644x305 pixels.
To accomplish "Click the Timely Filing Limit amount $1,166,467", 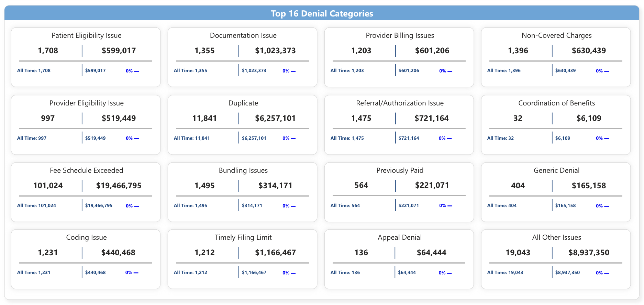I will coord(275,252).
